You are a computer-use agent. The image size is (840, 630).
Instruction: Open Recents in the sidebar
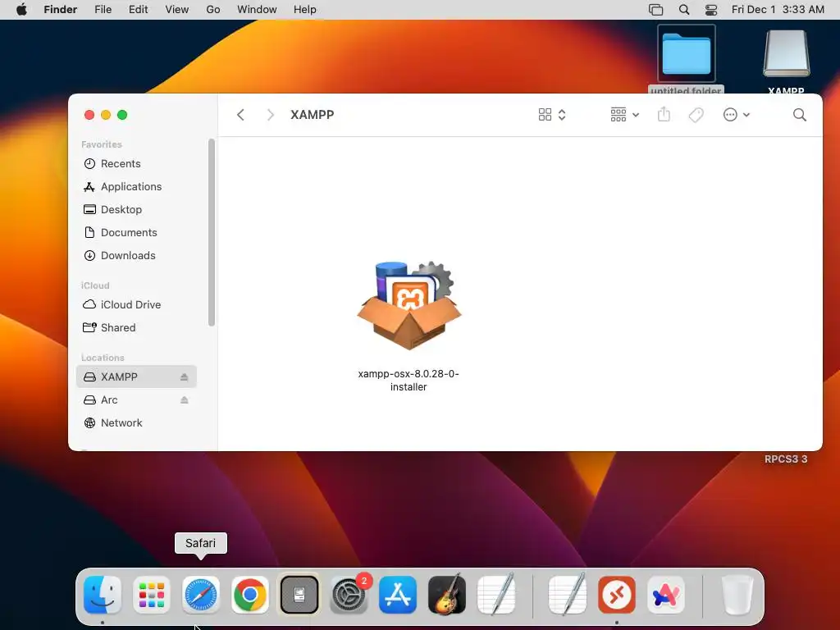[137, 163]
